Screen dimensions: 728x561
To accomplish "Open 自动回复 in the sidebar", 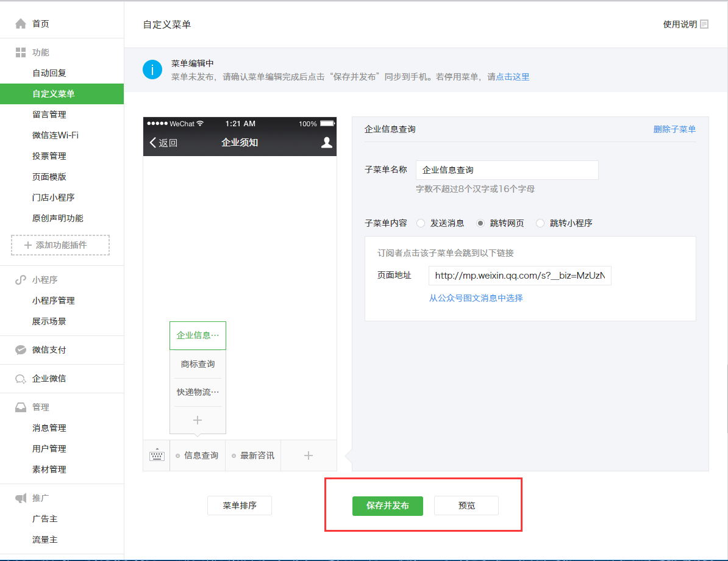I will click(49, 73).
